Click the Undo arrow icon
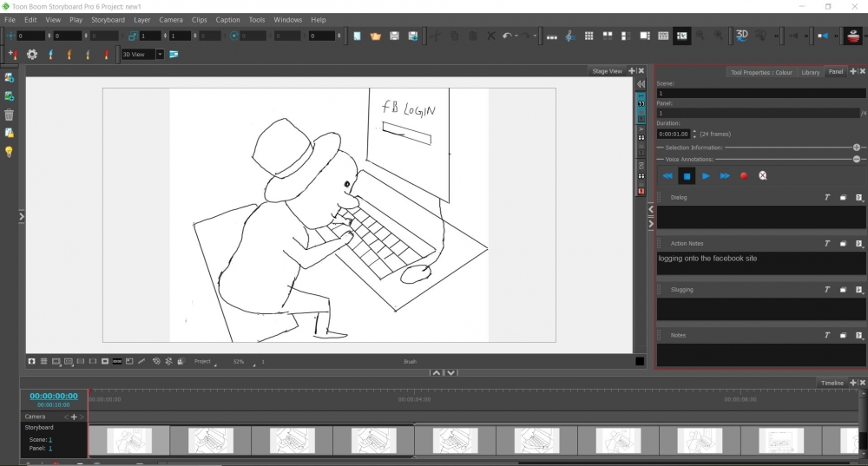868x466 pixels. point(507,36)
